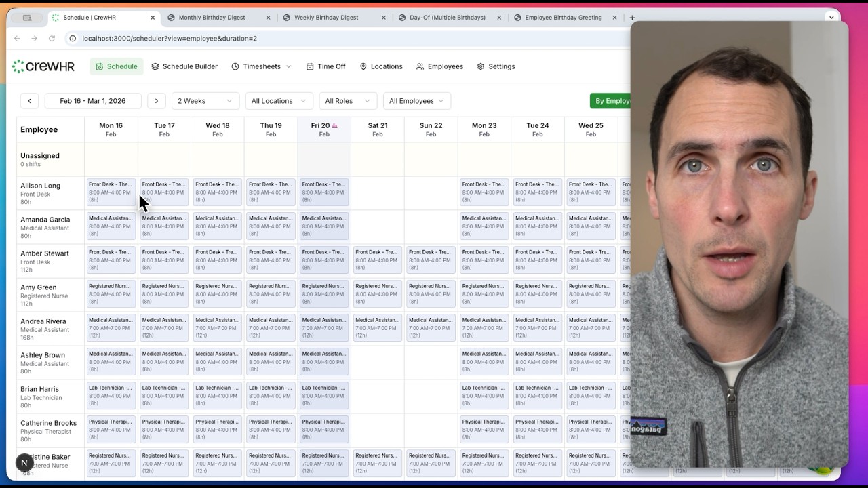
Task: Open Ashley Brown's Thu 19 shift
Action: [x=271, y=362]
